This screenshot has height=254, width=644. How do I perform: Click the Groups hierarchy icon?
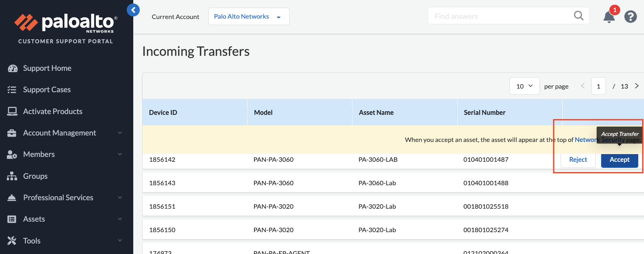tap(12, 176)
